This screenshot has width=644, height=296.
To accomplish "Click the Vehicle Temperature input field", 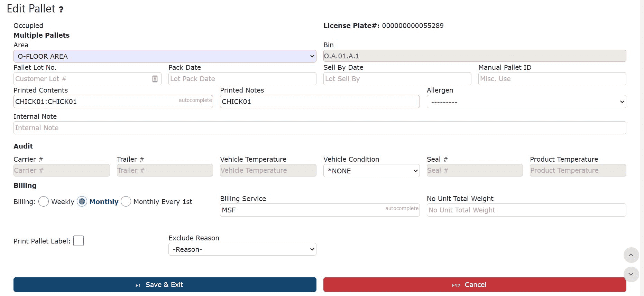I will point(268,170).
